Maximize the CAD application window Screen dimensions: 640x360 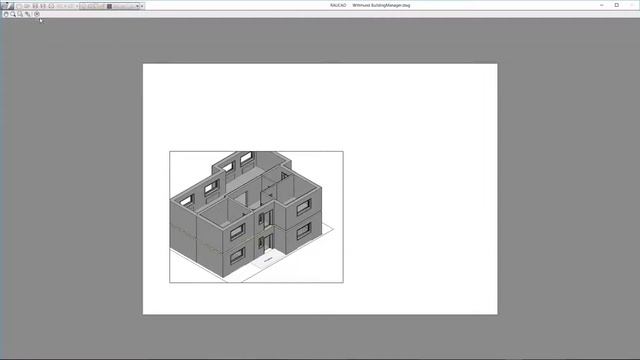point(617,5)
